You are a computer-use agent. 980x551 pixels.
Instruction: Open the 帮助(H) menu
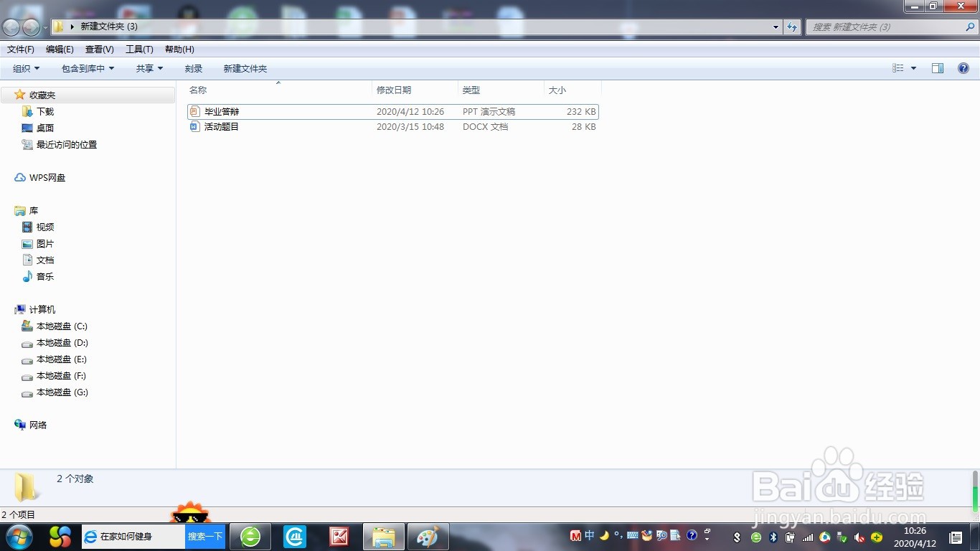pyautogui.click(x=179, y=50)
